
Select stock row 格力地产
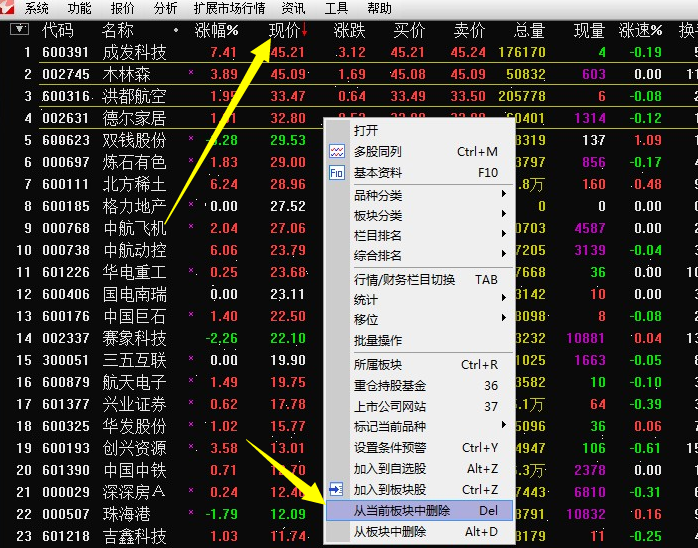pyautogui.click(x=349, y=206)
